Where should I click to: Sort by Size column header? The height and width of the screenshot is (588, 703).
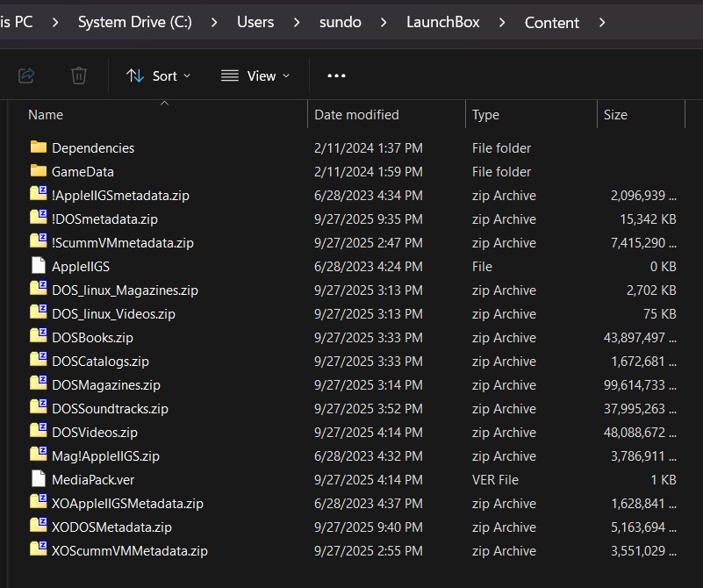pos(615,114)
